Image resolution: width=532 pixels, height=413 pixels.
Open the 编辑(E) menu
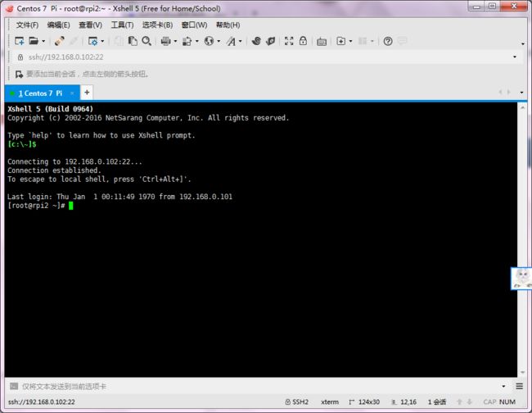58,25
